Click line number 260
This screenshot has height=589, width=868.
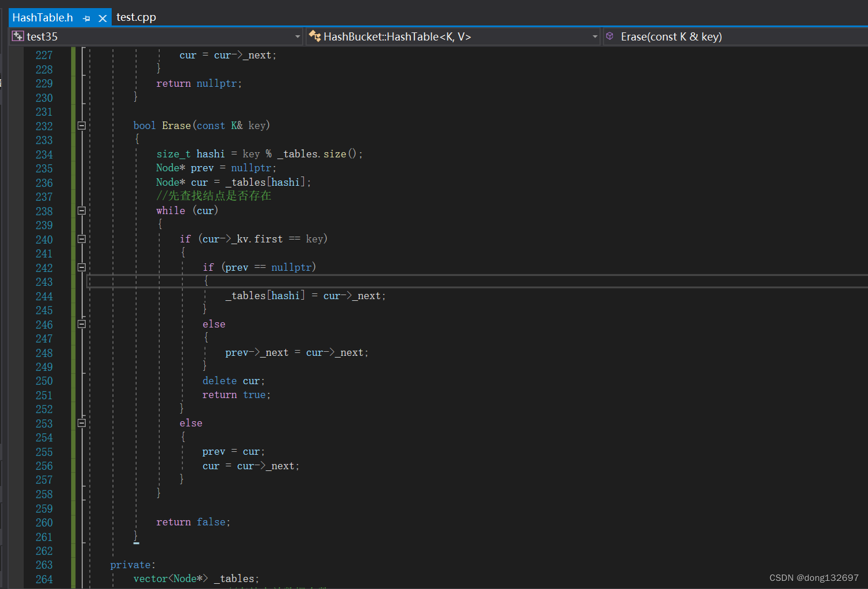pos(44,522)
